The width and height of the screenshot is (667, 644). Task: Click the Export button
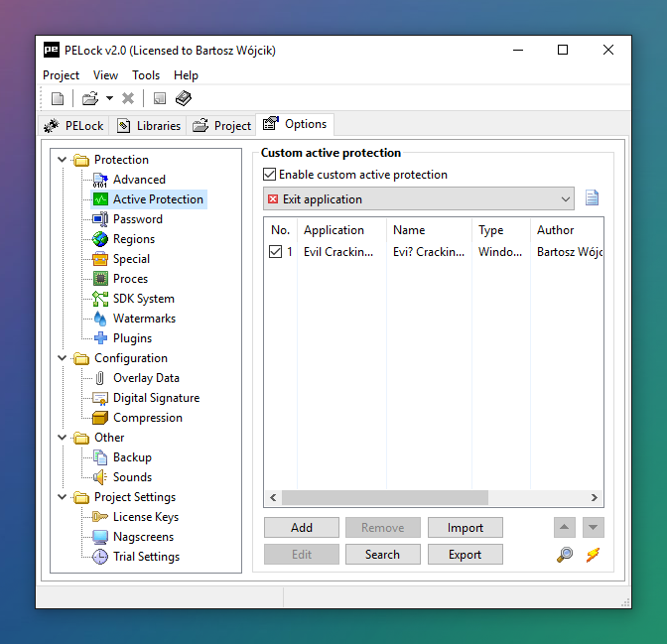[466, 555]
